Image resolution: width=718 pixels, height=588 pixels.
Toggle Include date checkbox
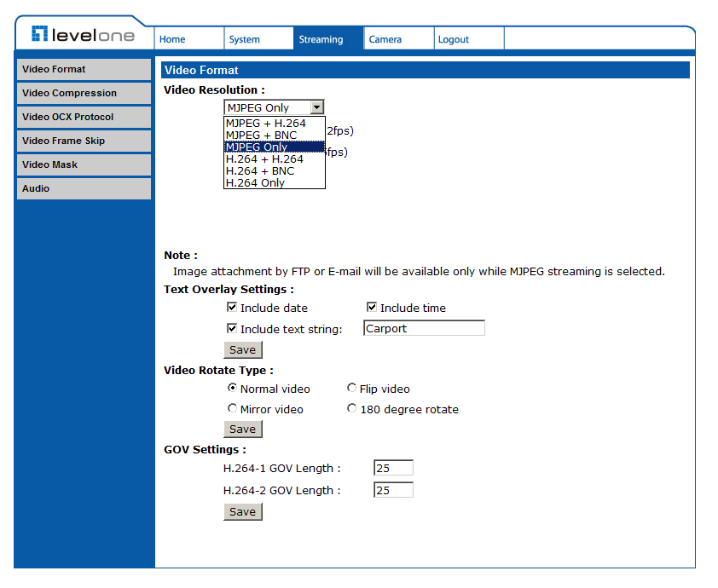232,307
